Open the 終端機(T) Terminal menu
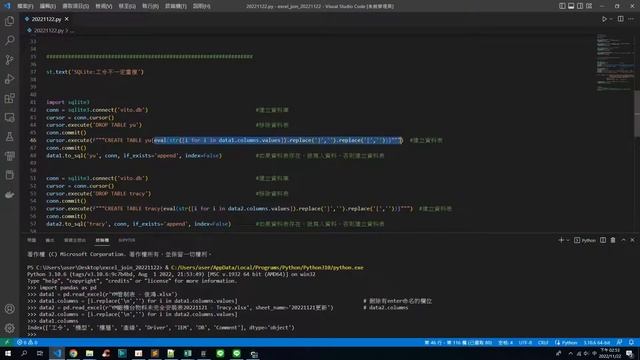Screen dimensions: 640x360 [176, 6]
